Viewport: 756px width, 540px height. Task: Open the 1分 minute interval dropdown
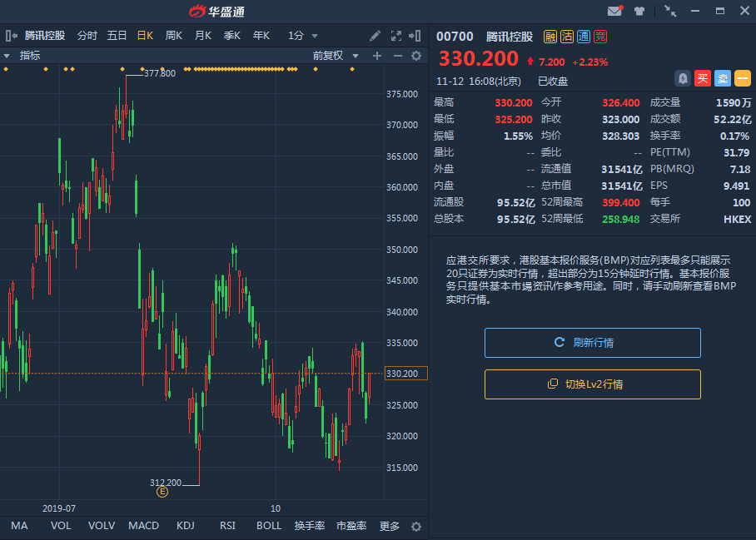click(x=303, y=36)
